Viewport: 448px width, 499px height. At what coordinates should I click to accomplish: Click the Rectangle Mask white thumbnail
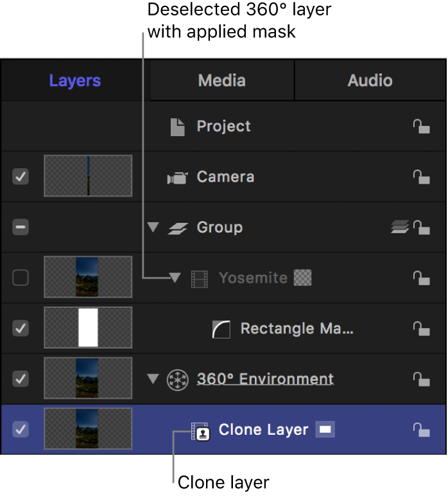coord(87,328)
